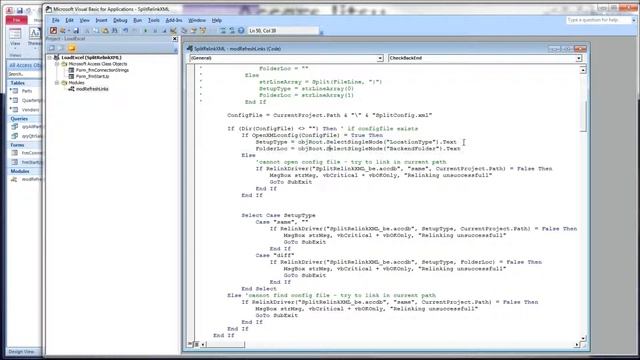
Task: Open the File menu in VBA editor
Action: (x=56, y=20)
